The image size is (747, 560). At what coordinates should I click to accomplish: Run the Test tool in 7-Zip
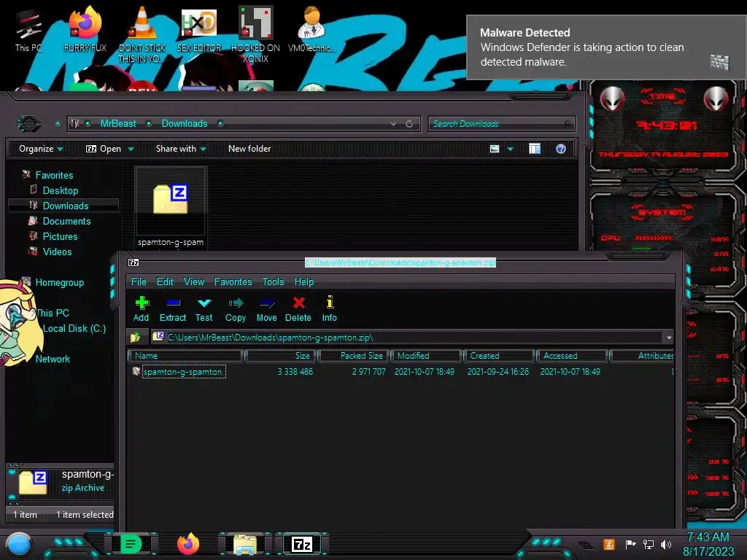pos(204,309)
